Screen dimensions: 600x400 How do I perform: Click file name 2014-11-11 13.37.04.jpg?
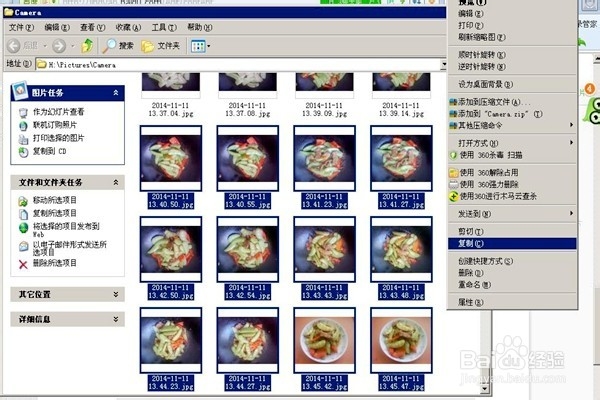(x=171, y=109)
